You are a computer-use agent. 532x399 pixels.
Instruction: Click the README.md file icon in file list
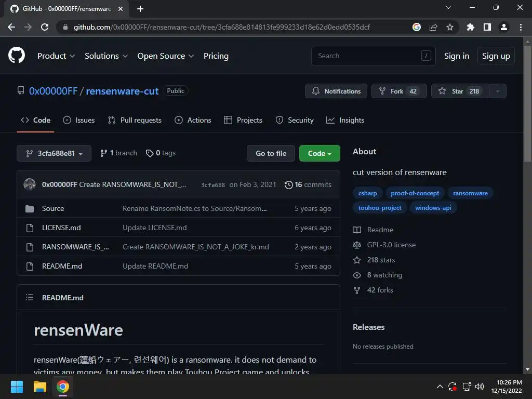30,267
